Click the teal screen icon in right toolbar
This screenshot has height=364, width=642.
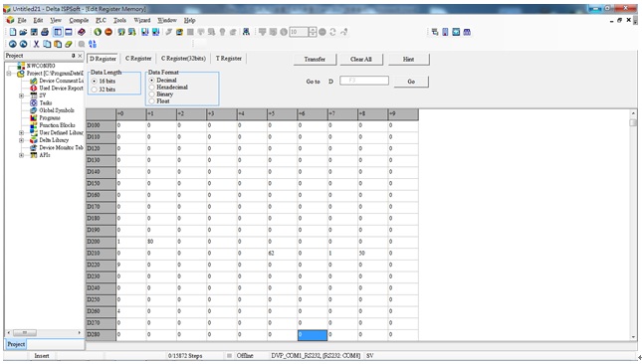456,32
